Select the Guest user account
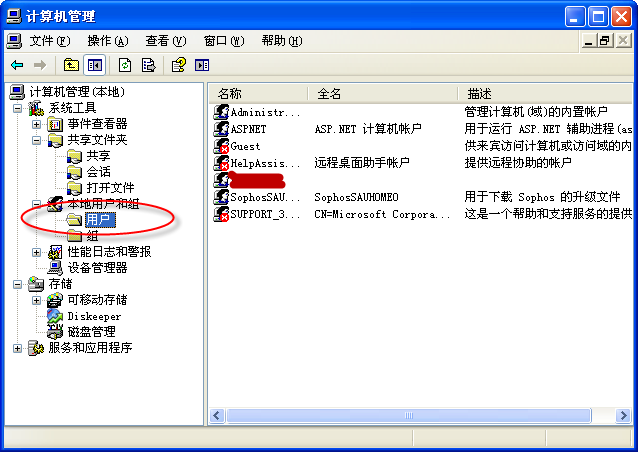638x452 pixels. 245,146
